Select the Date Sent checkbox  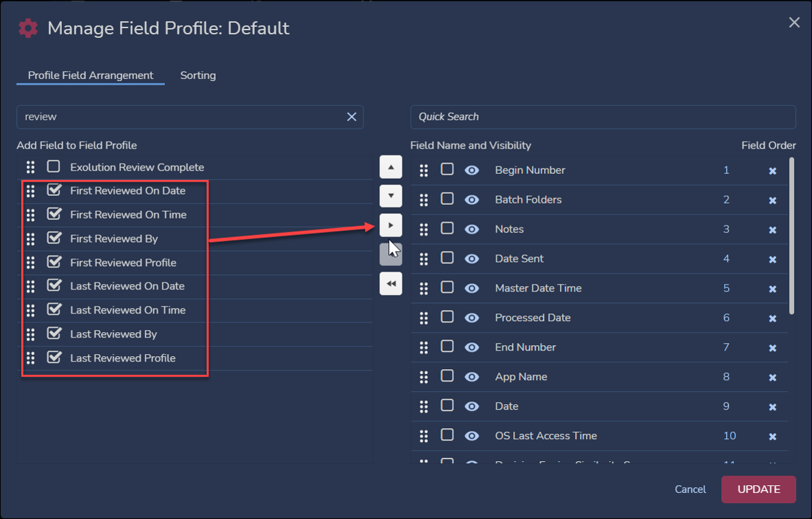[x=447, y=258]
